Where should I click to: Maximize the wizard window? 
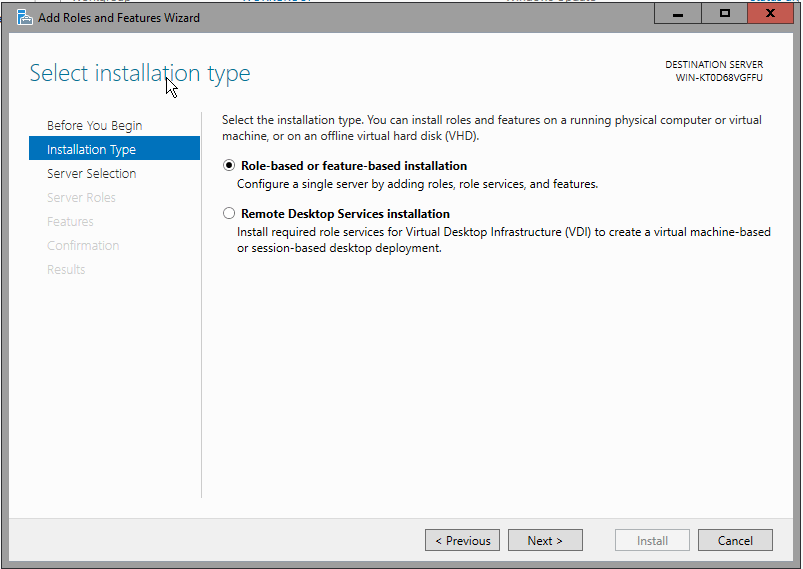(725, 14)
